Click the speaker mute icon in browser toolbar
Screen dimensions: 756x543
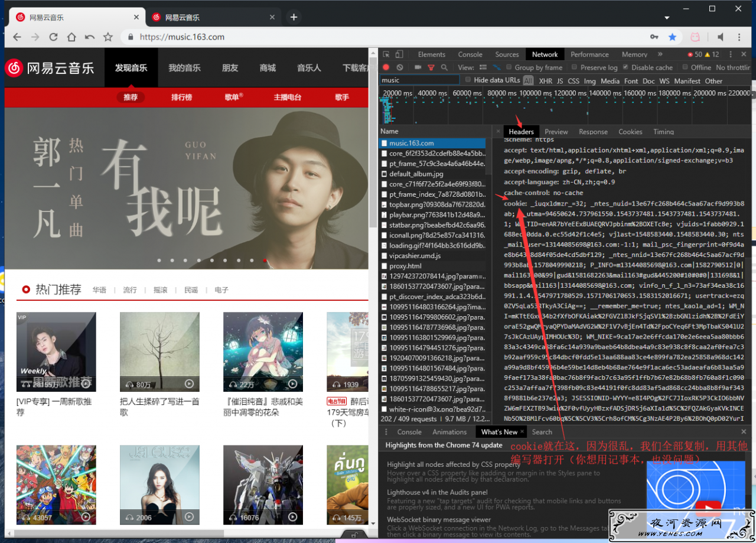pos(721,37)
